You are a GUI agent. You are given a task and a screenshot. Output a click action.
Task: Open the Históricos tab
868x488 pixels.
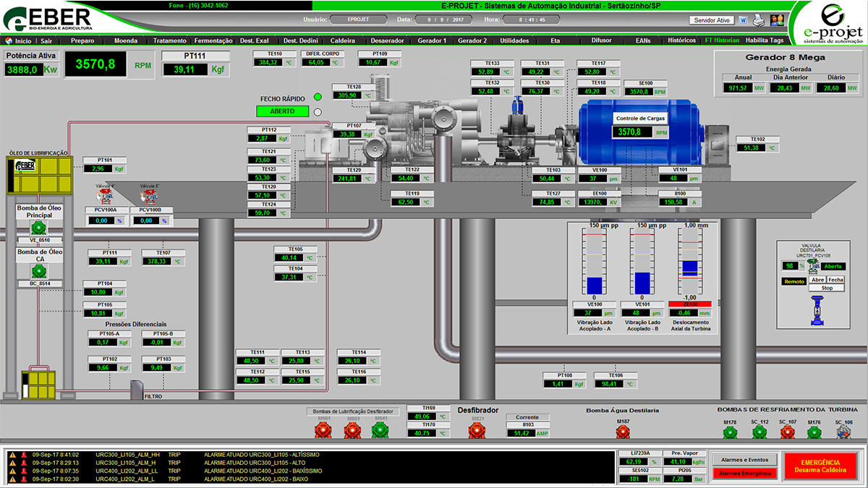(681, 40)
